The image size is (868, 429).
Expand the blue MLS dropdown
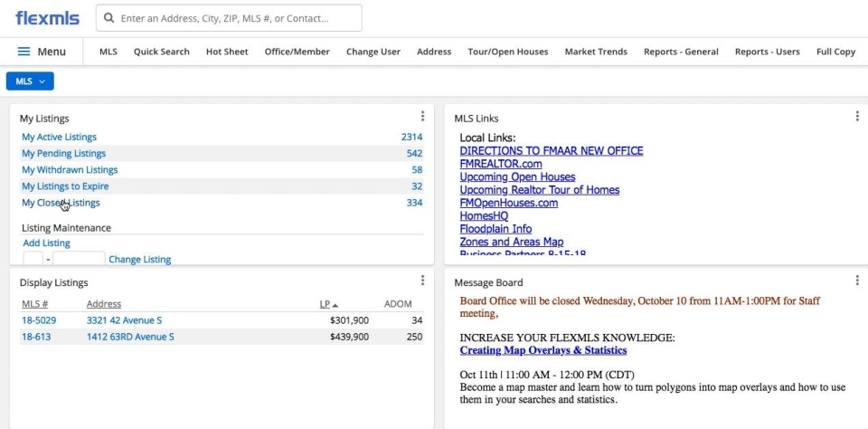click(x=30, y=81)
